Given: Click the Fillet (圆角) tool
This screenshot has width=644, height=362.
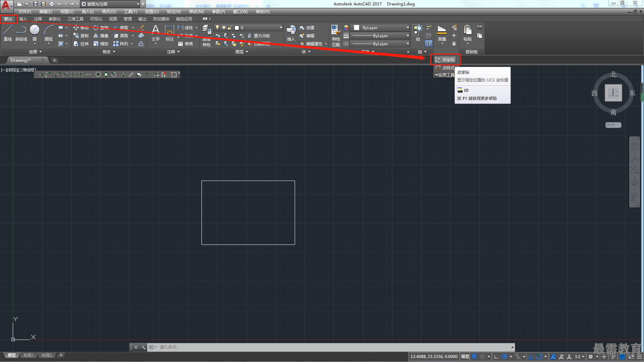Looking at the screenshot, I should [121, 36].
